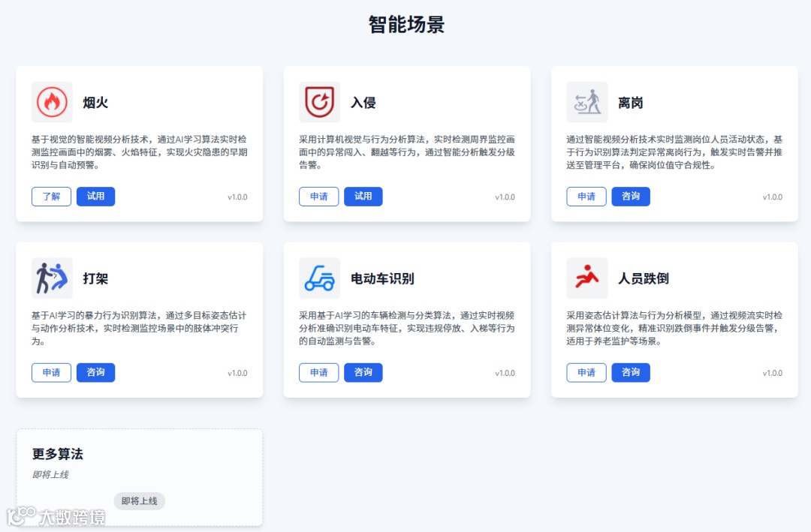Screen dimensions: 811x532
Task: Open 咨询 on the 人员跌倒 card
Action: click(x=631, y=372)
